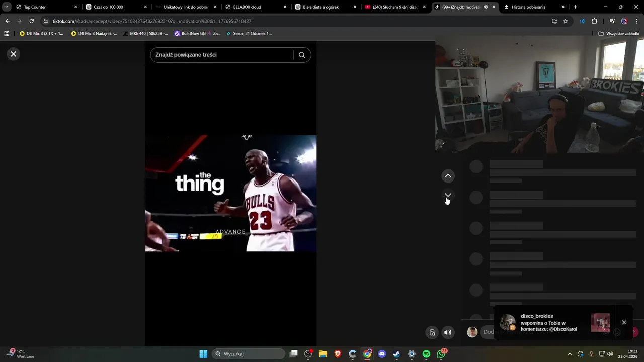Screen dimensions: 644x362
Task: Open Discord from taskbar
Action: coord(382,354)
